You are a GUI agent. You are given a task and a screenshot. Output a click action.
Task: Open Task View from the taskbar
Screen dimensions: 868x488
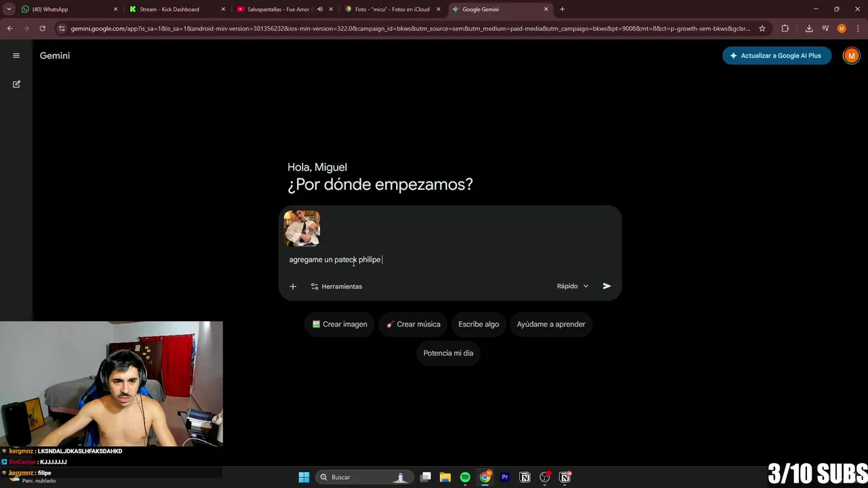(426, 477)
